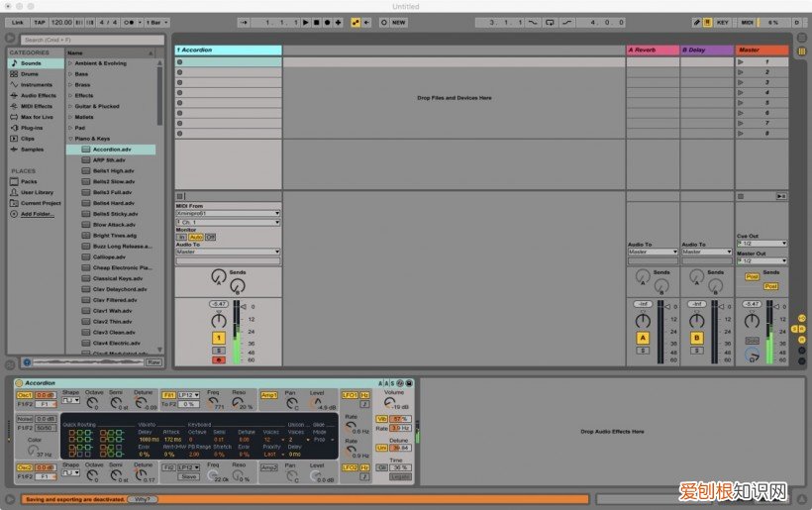Screen dimensions: 812x510
Task: Expand the Ambient & Evolving folder
Action: tap(70, 63)
